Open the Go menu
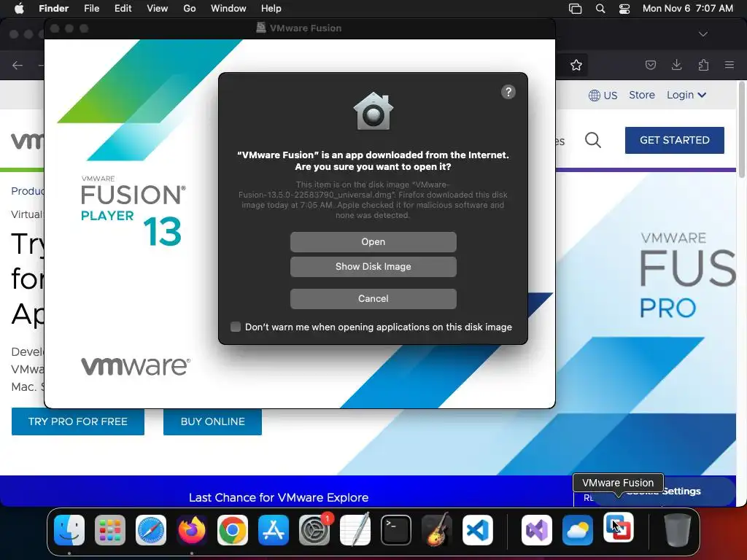 point(190,9)
